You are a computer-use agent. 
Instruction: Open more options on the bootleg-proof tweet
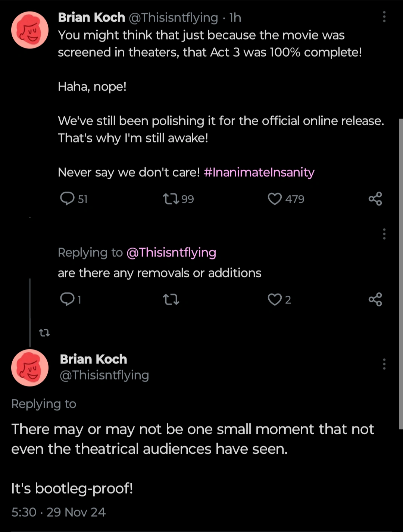pos(384,364)
